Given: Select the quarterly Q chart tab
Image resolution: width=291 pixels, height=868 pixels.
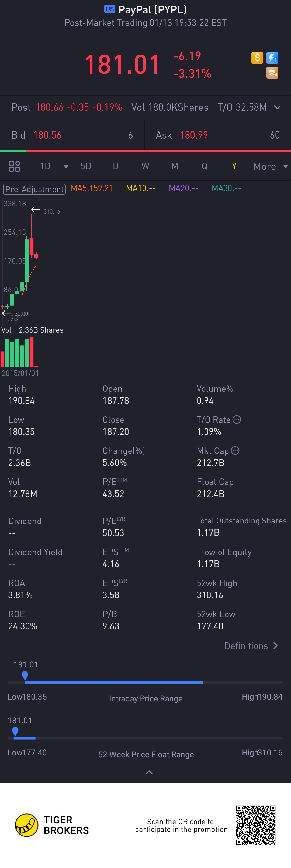Looking at the screenshot, I should click(x=204, y=166).
